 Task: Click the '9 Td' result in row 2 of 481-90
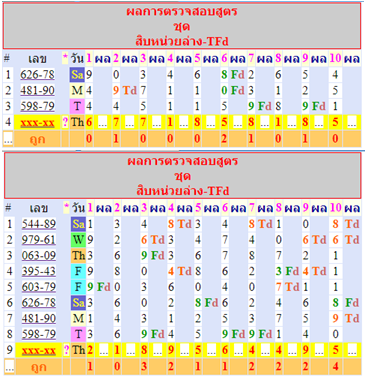tap(125, 90)
